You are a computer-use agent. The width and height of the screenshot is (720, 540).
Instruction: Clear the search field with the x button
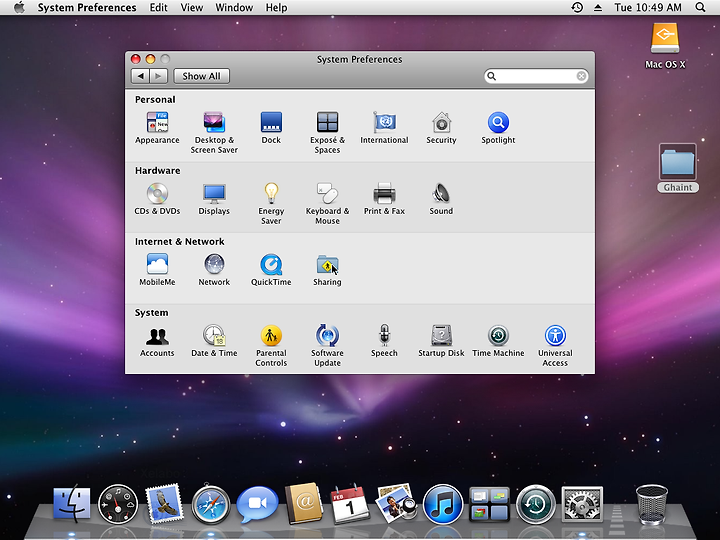coord(581,76)
